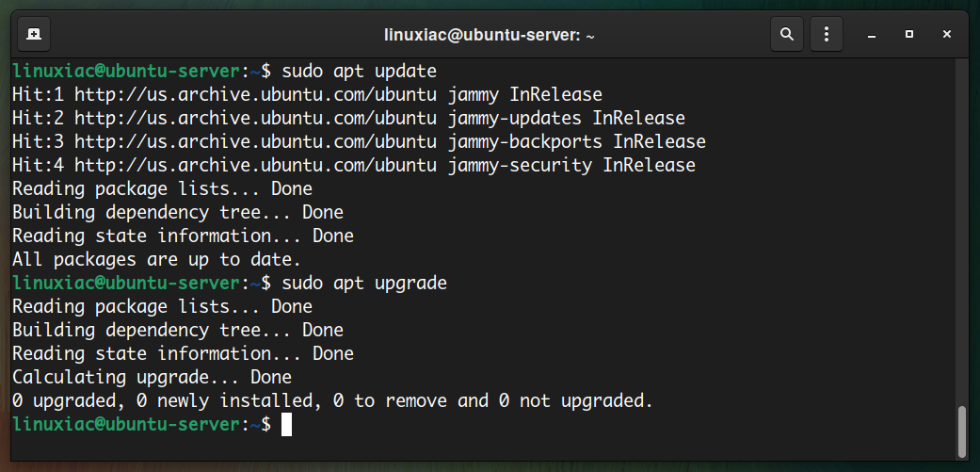
Task: Click the 'sudo apt update' command text
Action: tap(359, 72)
